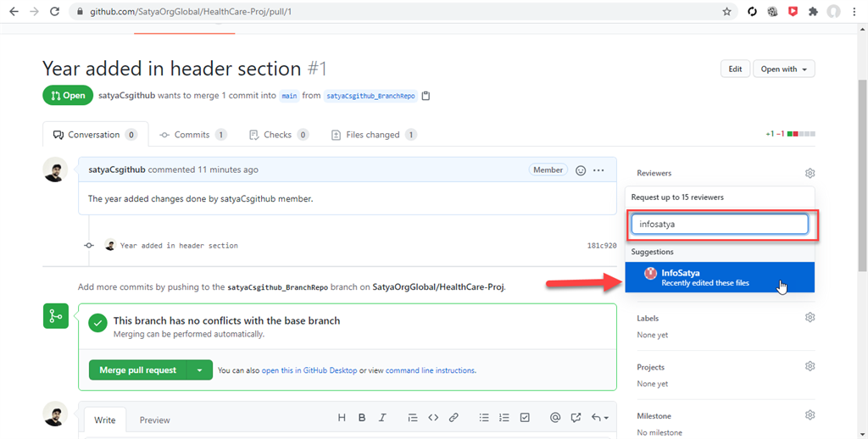Click the reviewer search input field
The image size is (868, 439).
pos(720,225)
